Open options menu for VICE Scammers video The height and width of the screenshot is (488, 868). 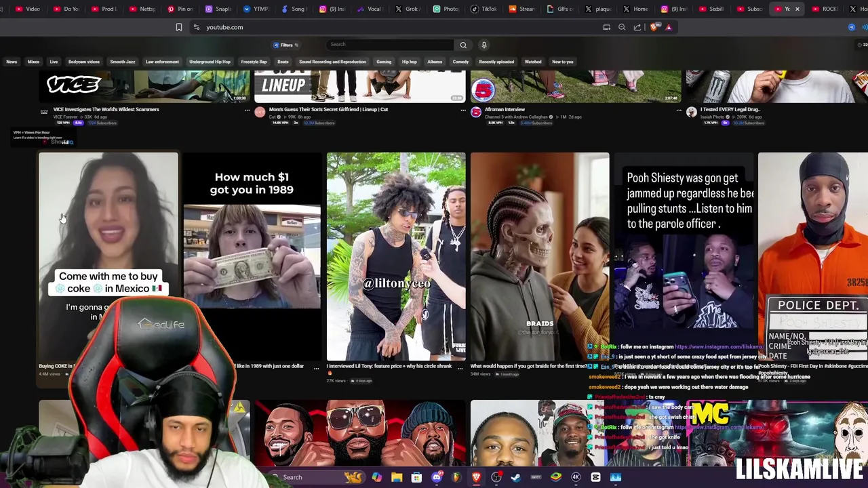[247, 110]
